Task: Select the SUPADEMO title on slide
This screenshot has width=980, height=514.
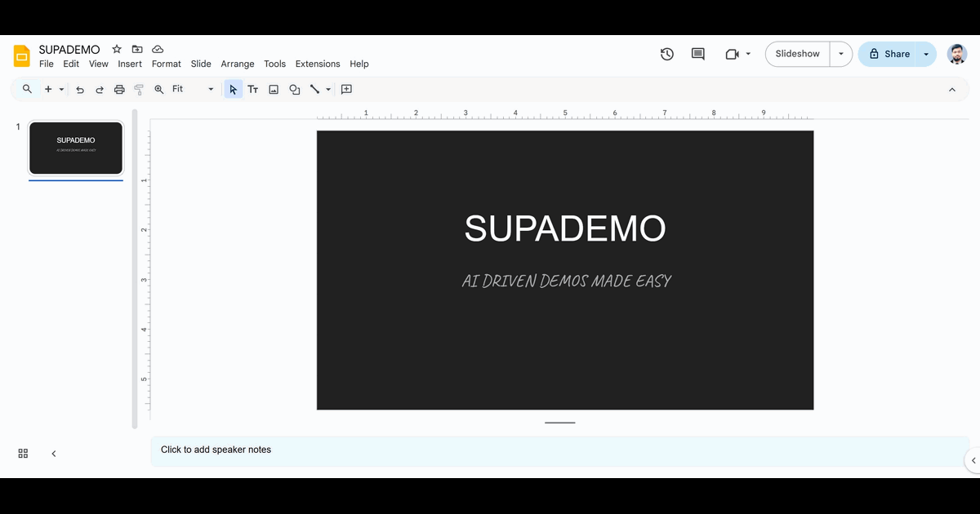Action: tap(565, 228)
